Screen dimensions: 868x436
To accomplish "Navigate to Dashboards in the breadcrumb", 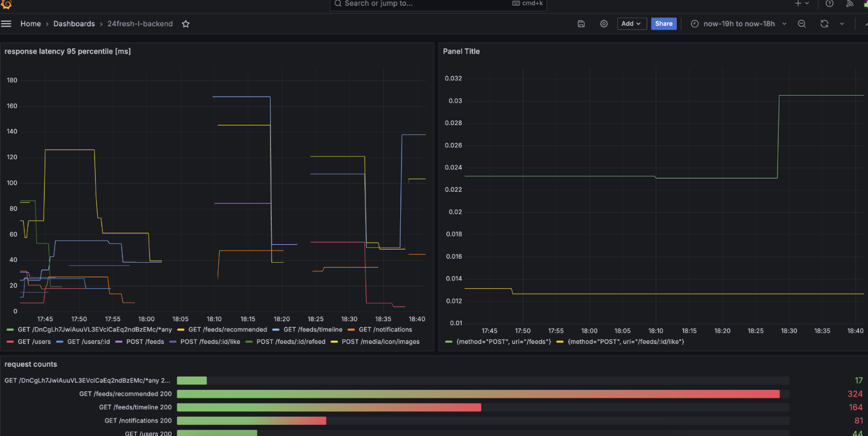I will coord(74,24).
